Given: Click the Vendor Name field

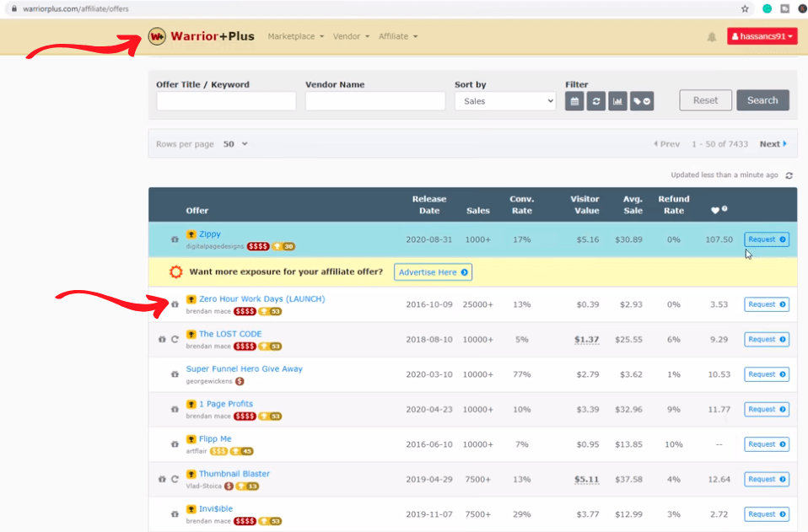Looking at the screenshot, I should coord(375,101).
